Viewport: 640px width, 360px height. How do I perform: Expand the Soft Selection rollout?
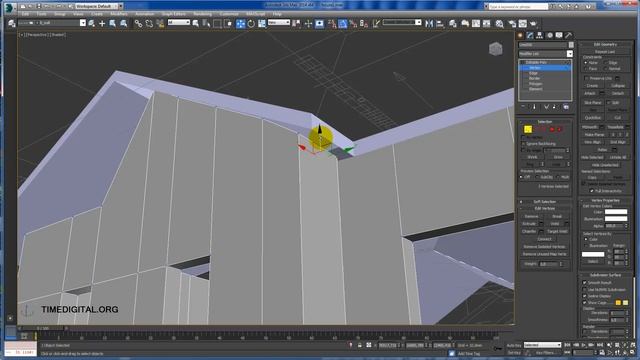(x=544, y=202)
